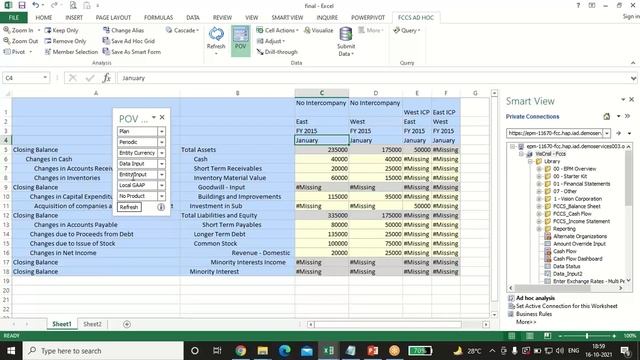Open the Entity Currency dropdown in POV

162,153
